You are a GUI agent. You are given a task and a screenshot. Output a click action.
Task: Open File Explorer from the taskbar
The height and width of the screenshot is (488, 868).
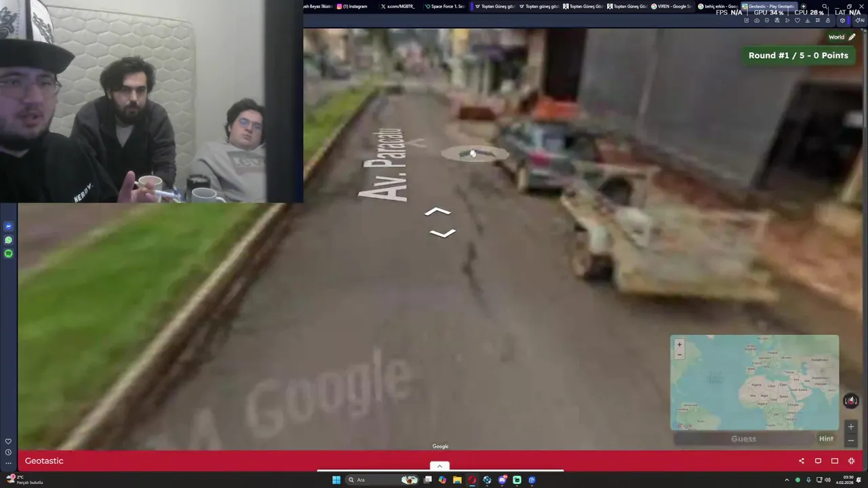[457, 480]
